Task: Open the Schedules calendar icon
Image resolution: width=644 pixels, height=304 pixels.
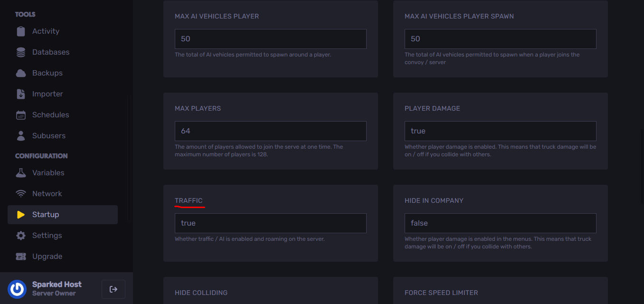Action: pos(21,115)
